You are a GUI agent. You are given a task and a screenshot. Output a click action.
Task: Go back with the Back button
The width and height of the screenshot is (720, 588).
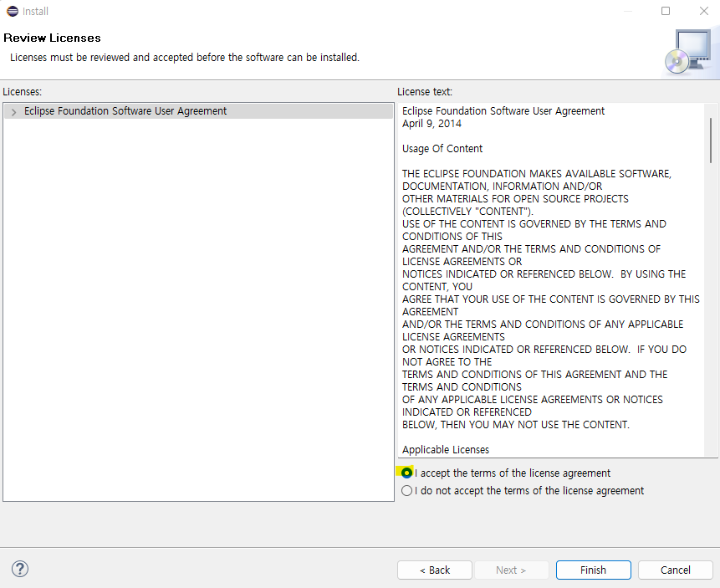(x=434, y=570)
